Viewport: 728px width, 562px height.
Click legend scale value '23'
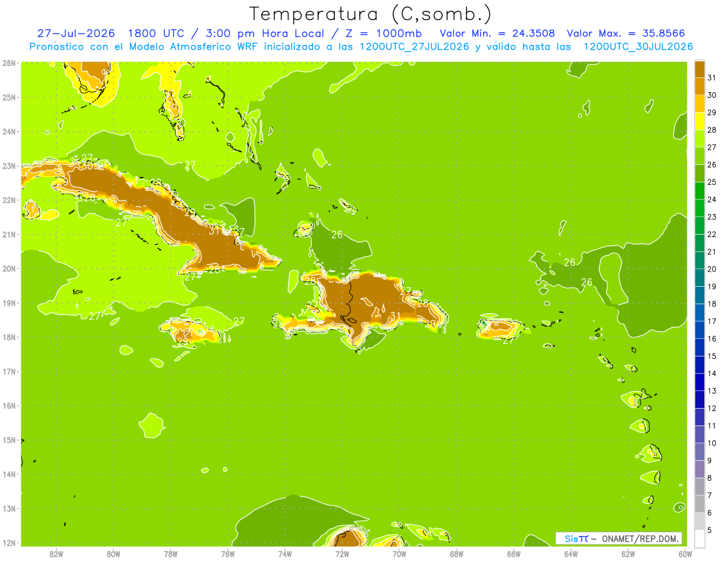coord(712,217)
